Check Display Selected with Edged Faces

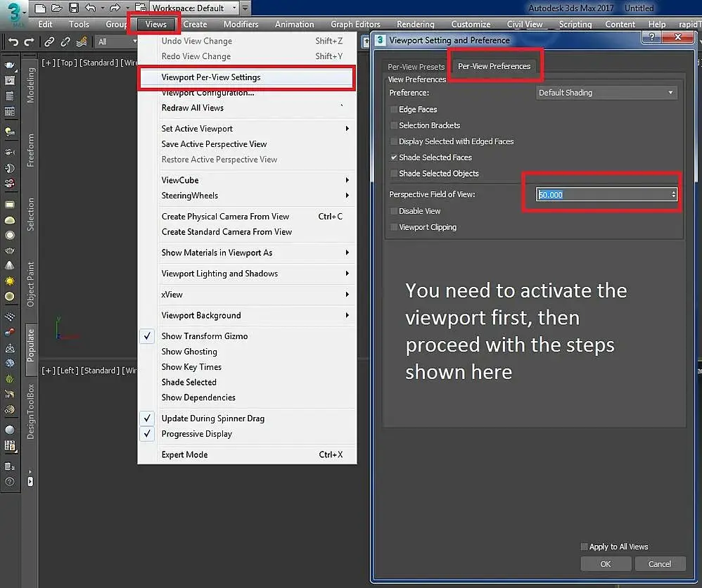(x=394, y=141)
